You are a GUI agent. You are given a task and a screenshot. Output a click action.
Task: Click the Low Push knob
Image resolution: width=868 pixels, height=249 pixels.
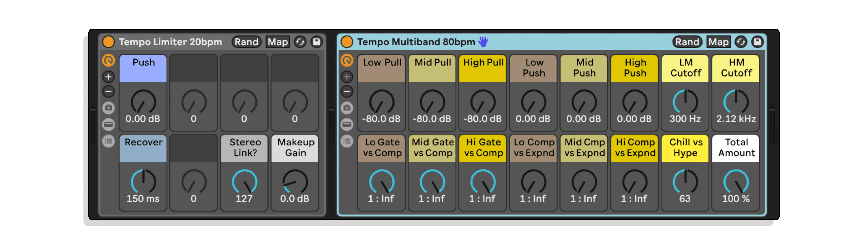(x=533, y=102)
